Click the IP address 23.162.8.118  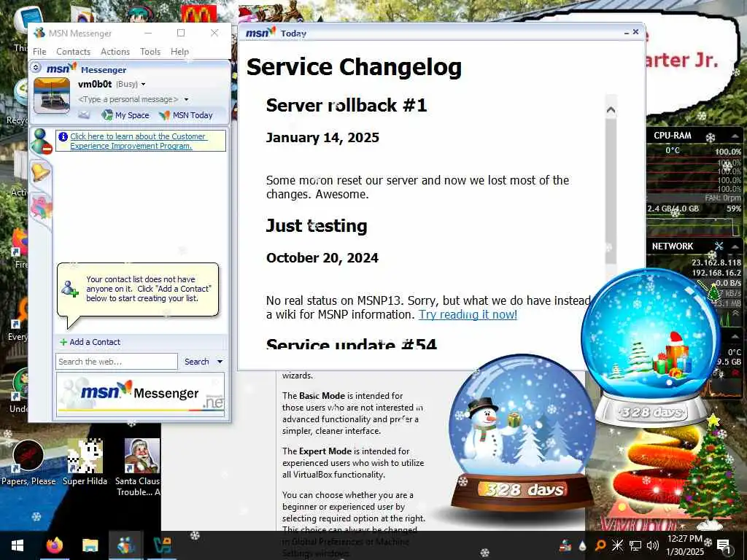coord(716,262)
